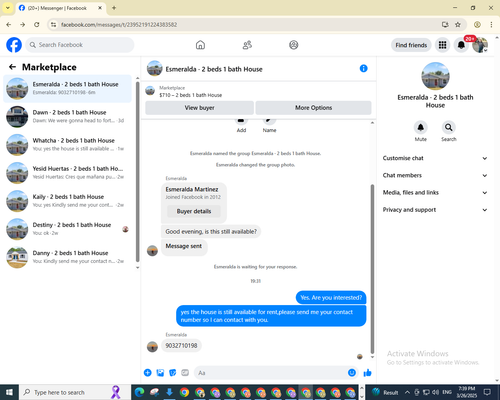Expand Customise chat section

pos(435,158)
